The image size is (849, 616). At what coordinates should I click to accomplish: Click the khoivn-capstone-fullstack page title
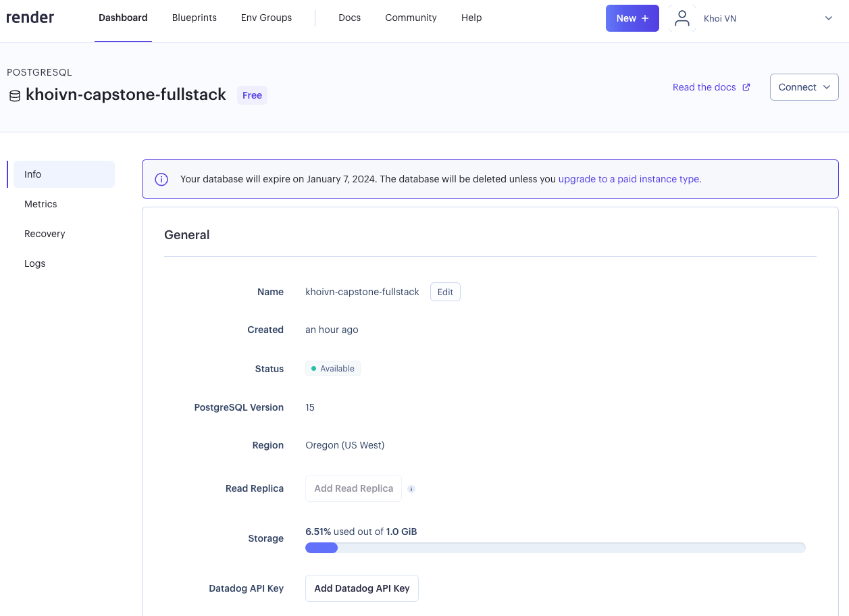click(126, 95)
